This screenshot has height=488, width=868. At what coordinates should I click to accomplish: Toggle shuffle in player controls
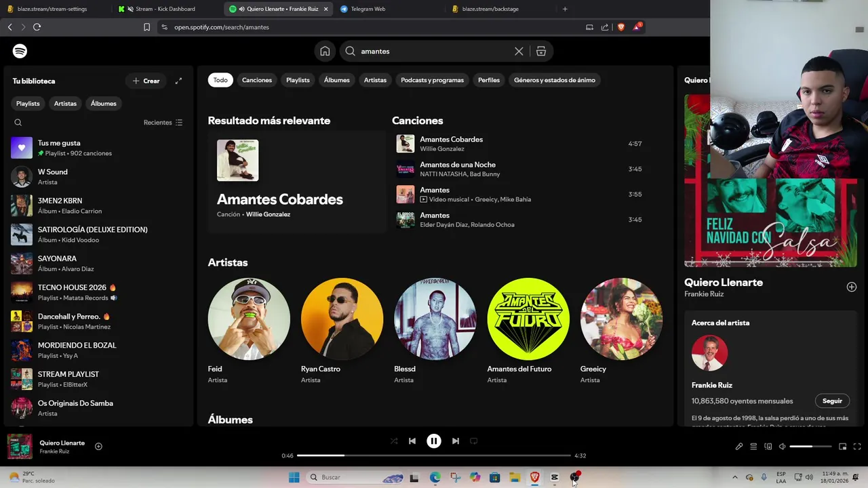[x=394, y=441]
